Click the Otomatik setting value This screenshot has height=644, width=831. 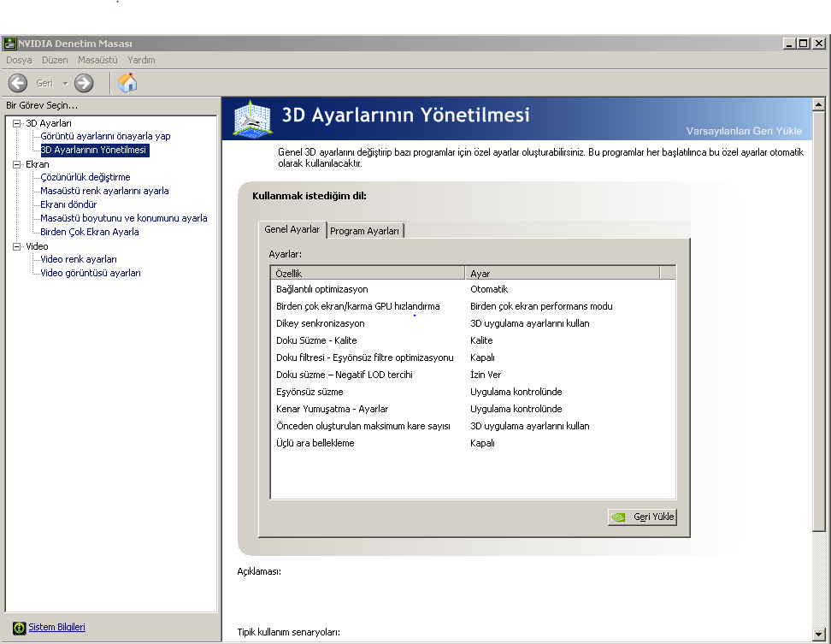click(489, 289)
